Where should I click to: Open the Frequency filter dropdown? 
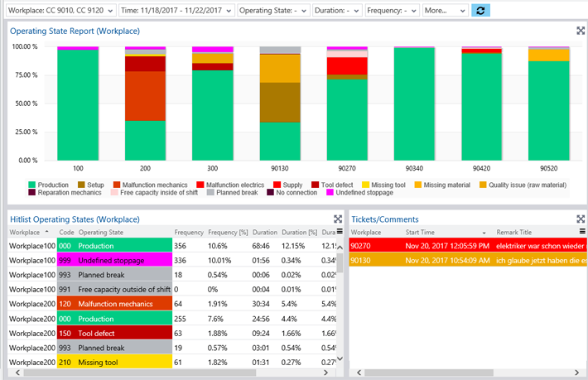[x=393, y=11]
